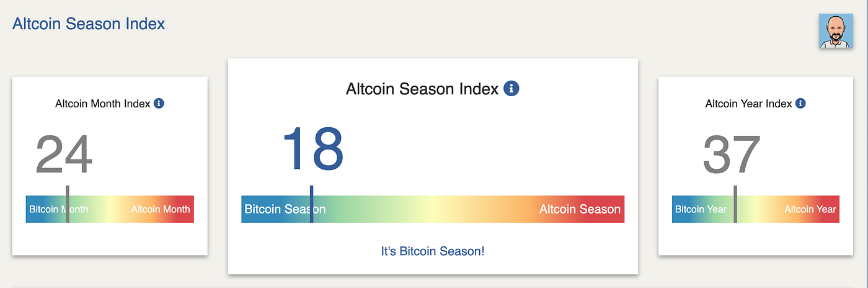868x288 pixels.
Task: Click the "Bitcoin Year" gauge label
Action: point(701,209)
